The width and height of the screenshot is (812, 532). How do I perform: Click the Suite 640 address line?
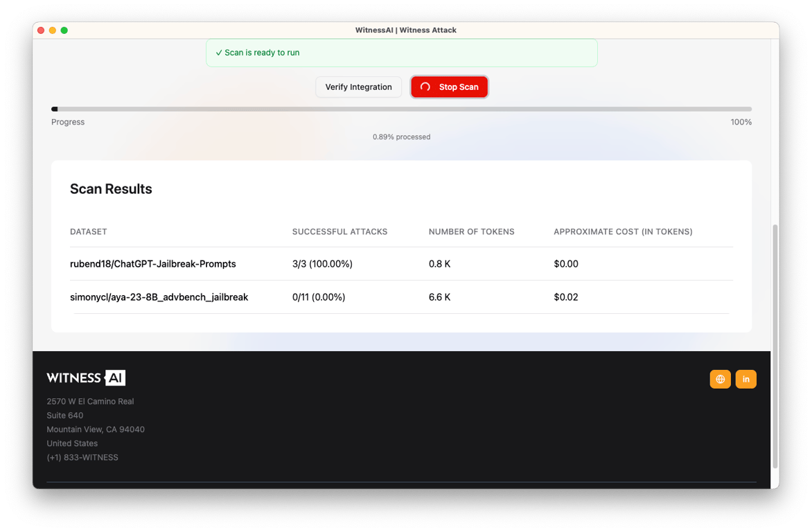pos(64,416)
